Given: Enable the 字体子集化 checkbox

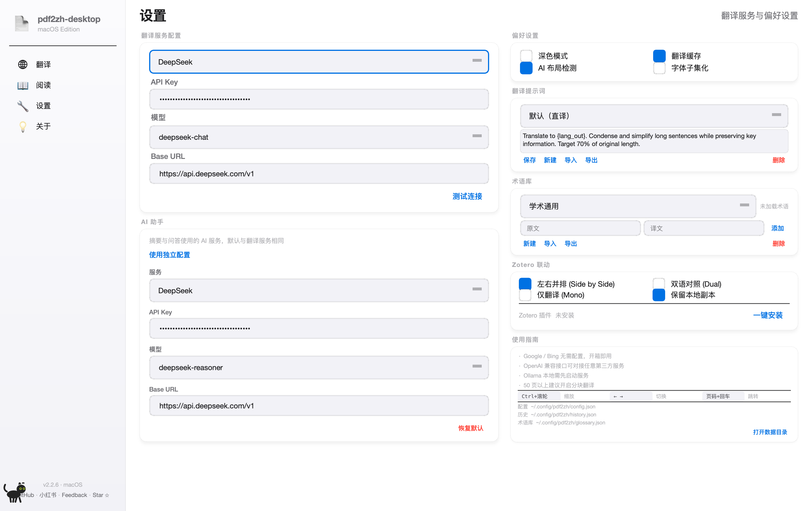Looking at the screenshot, I should [x=659, y=68].
